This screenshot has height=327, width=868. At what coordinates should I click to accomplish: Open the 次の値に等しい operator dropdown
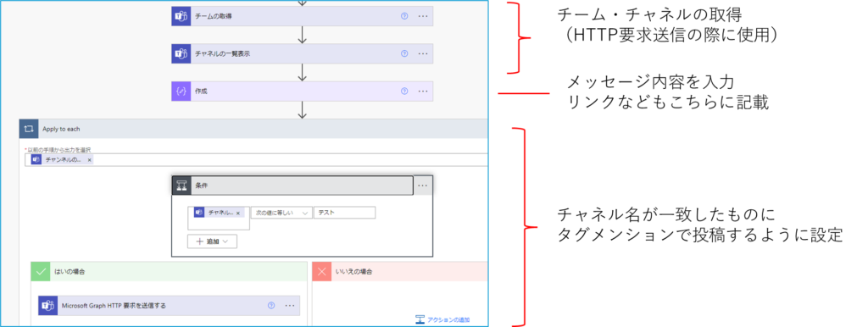click(x=281, y=213)
